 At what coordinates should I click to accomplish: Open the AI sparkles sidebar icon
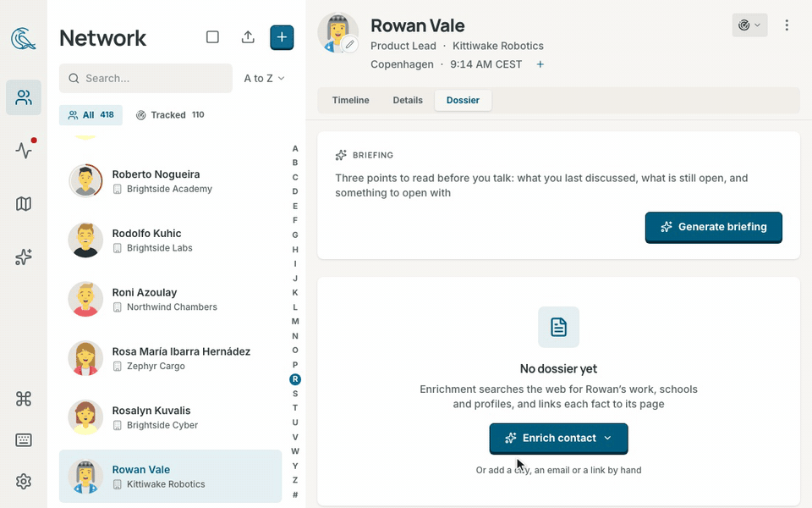click(x=24, y=257)
